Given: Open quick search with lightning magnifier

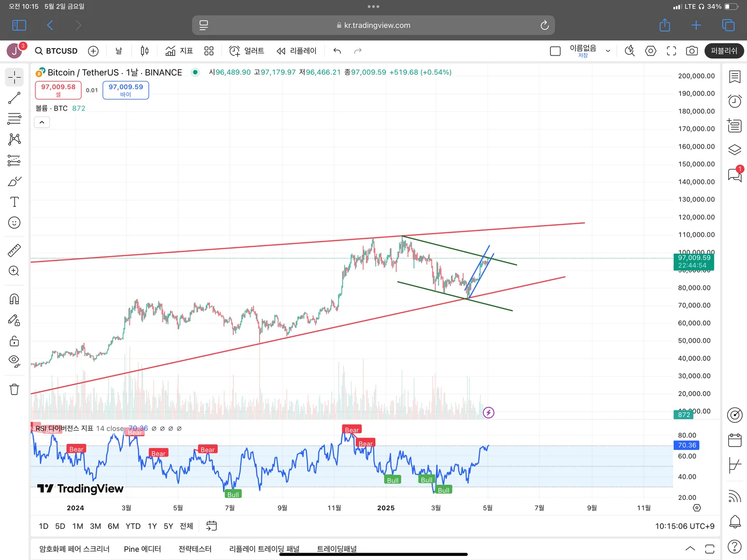Looking at the screenshot, I should 630,51.
